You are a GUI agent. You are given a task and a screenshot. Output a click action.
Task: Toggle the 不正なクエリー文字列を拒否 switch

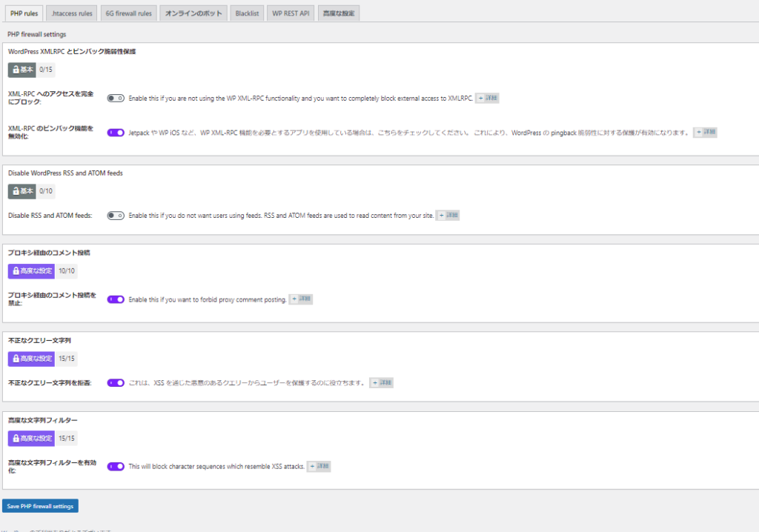pos(116,383)
